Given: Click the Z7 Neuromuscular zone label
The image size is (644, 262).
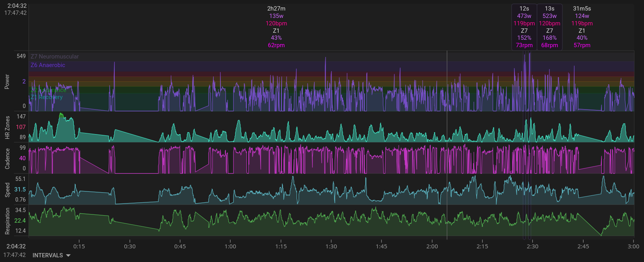Looking at the screenshot, I should coord(55,57).
